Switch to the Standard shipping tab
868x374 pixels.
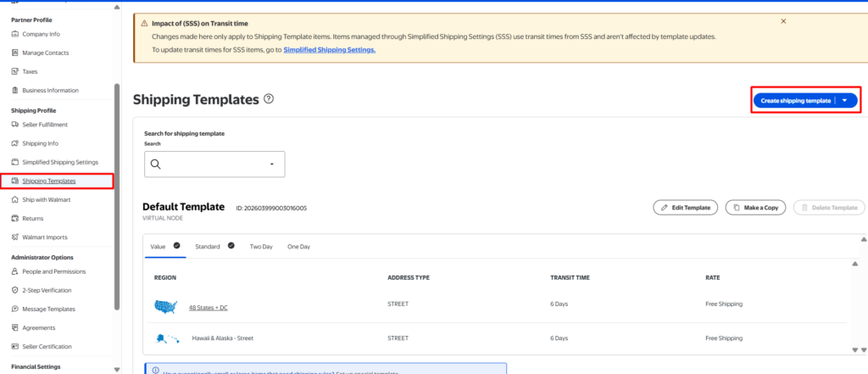tap(214, 247)
